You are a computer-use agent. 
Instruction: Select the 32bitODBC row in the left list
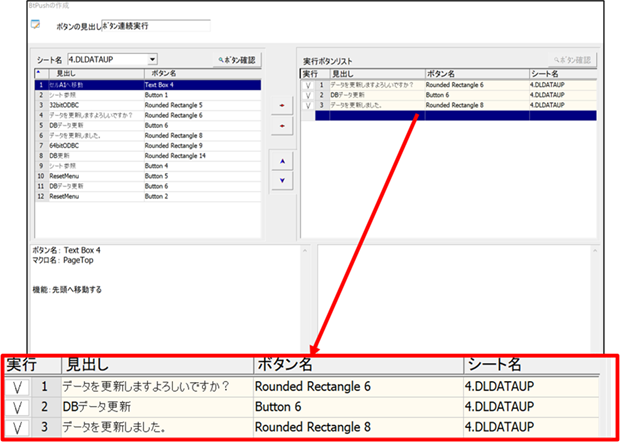[x=148, y=106]
